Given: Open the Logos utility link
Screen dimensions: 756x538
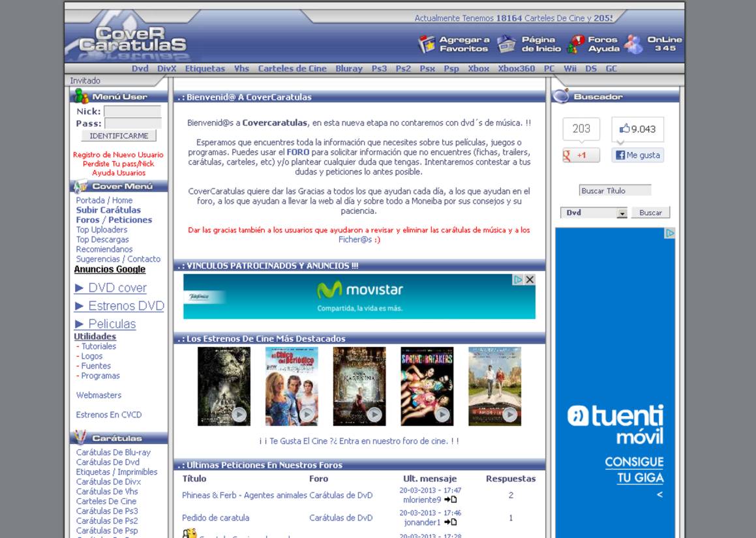Looking at the screenshot, I should pos(91,356).
